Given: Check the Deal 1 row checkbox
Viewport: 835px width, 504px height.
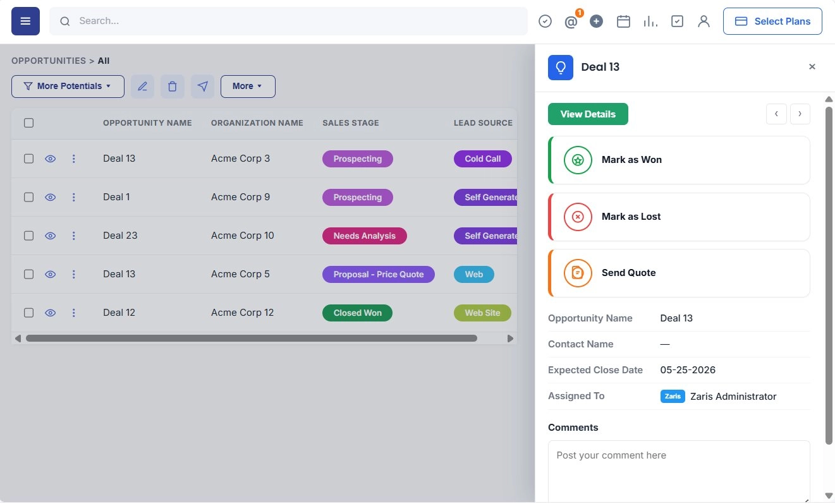Looking at the screenshot, I should coord(28,197).
